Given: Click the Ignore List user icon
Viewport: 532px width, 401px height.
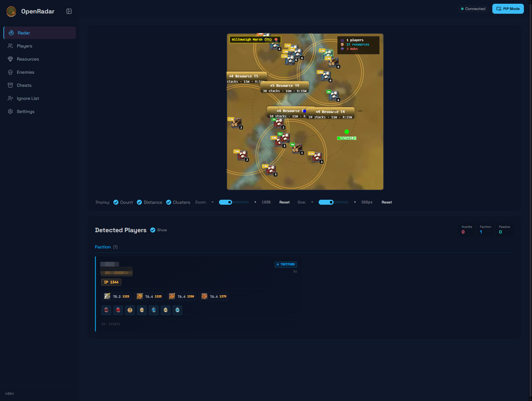Looking at the screenshot, I should click(10, 98).
